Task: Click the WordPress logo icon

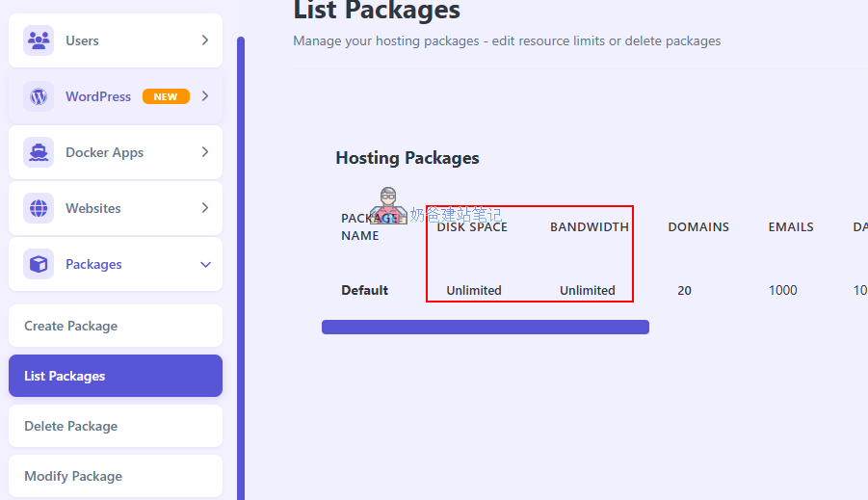Action: [39, 96]
